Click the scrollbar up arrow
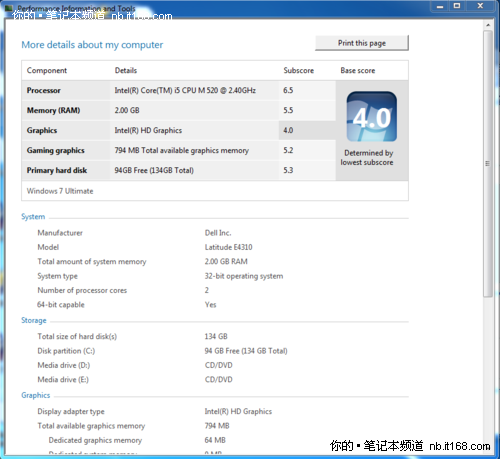Image resolution: width=500 pixels, height=459 pixels. pyautogui.click(x=488, y=25)
